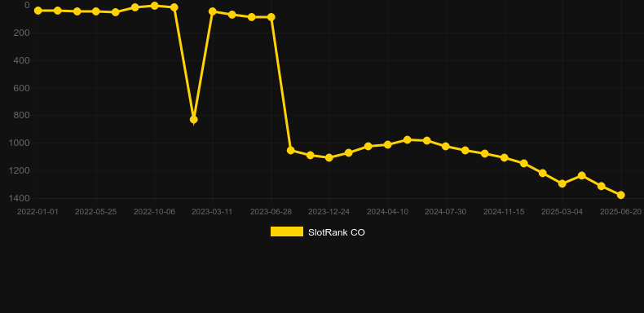Select the data point above 2024-07-30
This screenshot has width=644, height=313.
(x=446, y=146)
